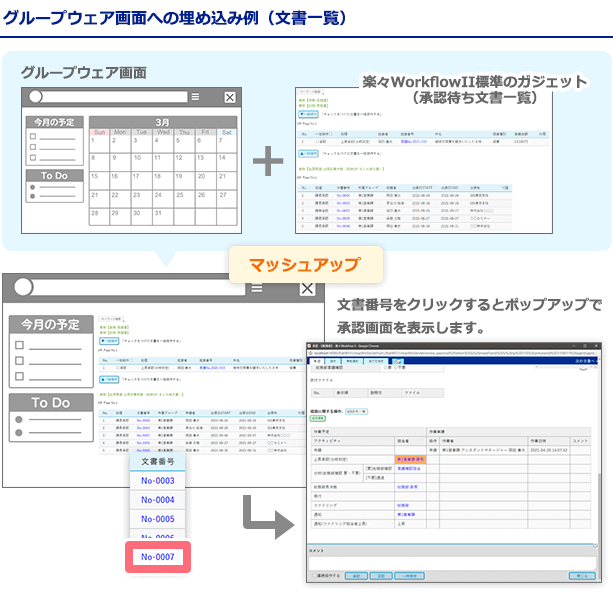Select day 24 in the March calendar
The image size is (613, 594).
tap(163, 199)
